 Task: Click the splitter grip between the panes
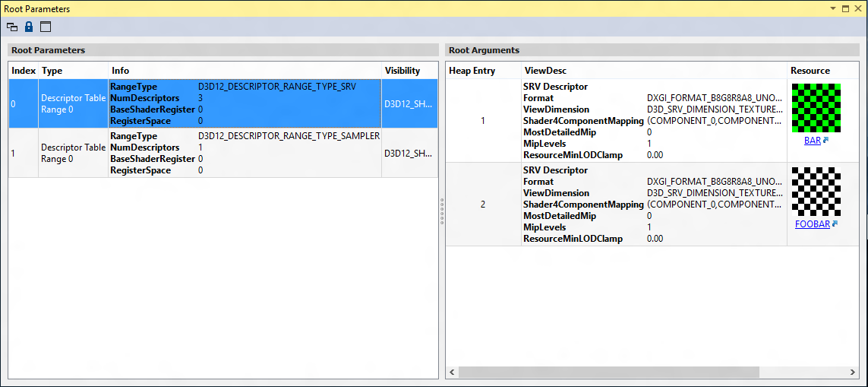[x=442, y=211]
